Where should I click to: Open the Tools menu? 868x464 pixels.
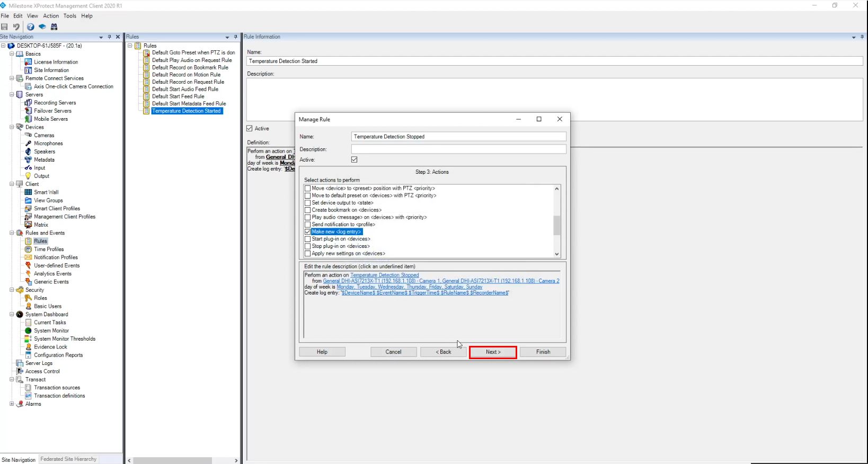pos(70,16)
